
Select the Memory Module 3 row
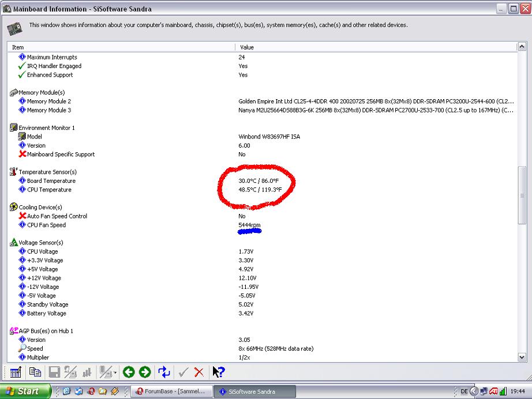point(262,110)
